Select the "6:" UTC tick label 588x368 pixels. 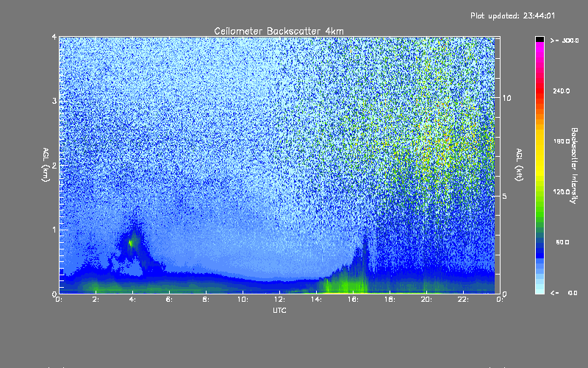pyautogui.click(x=169, y=300)
